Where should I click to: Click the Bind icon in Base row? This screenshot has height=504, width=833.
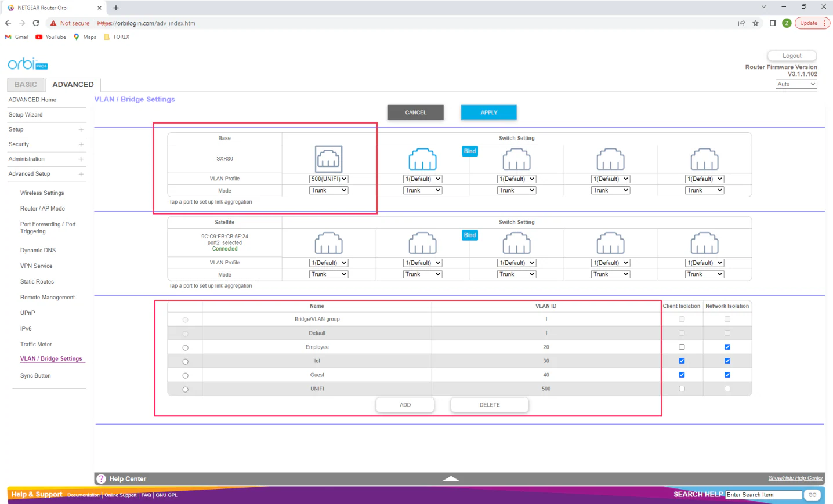click(x=470, y=151)
